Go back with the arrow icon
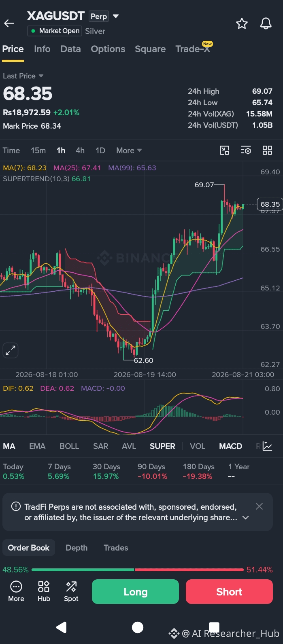283x644 pixels. click(9, 23)
